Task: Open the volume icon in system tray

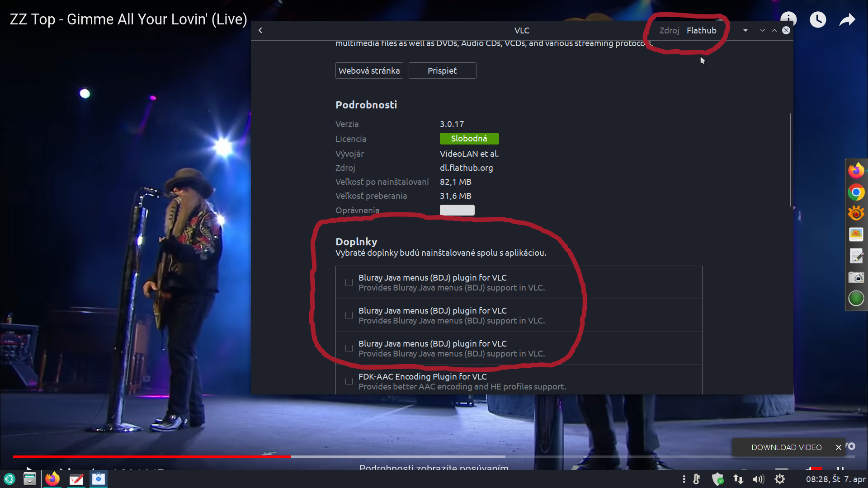Action: (758, 479)
